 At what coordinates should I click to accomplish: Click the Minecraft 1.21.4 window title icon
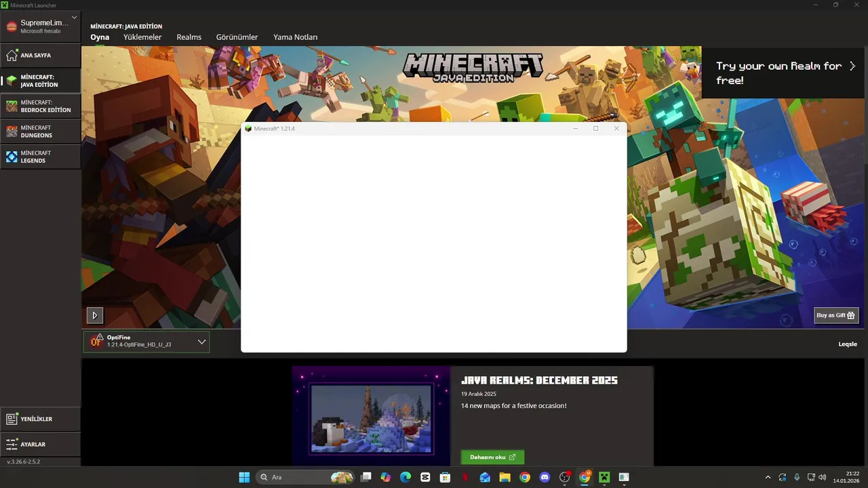(248, 129)
